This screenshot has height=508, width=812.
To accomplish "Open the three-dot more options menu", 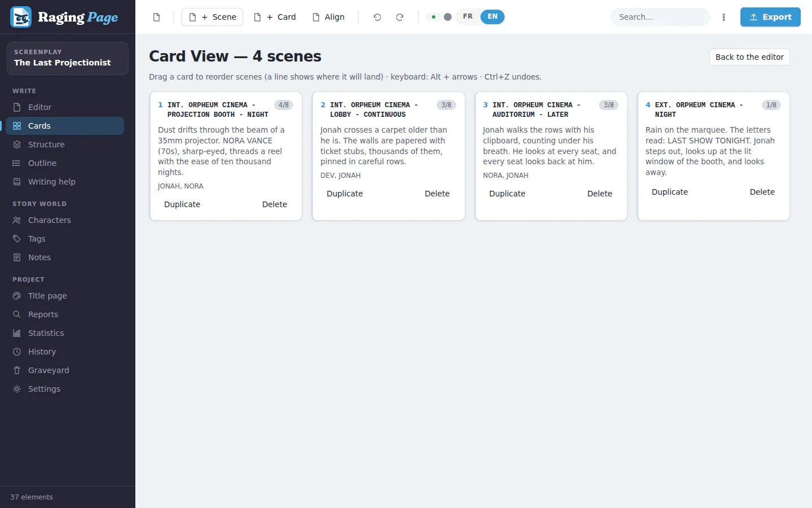I will coord(724,17).
